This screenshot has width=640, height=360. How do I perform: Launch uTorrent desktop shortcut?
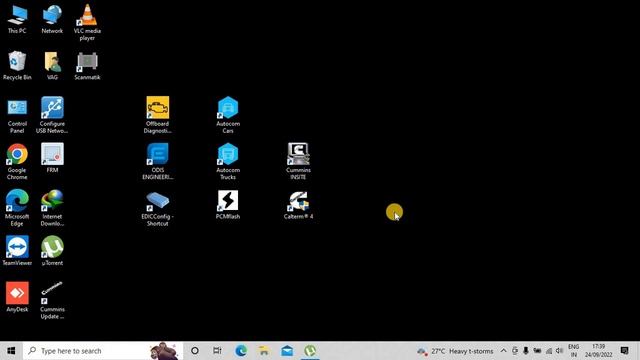(x=52, y=251)
